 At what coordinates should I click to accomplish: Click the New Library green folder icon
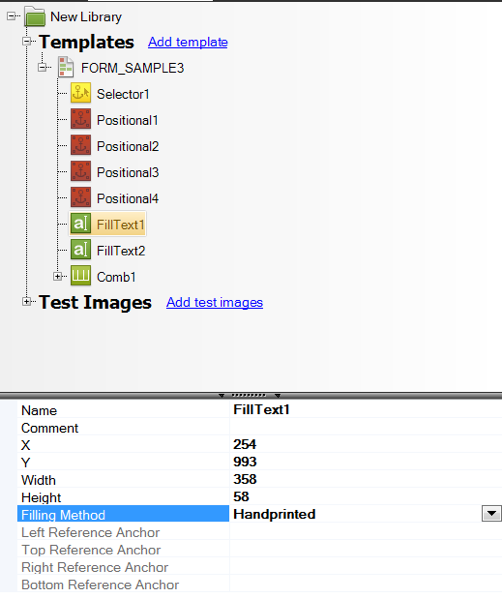(x=35, y=17)
